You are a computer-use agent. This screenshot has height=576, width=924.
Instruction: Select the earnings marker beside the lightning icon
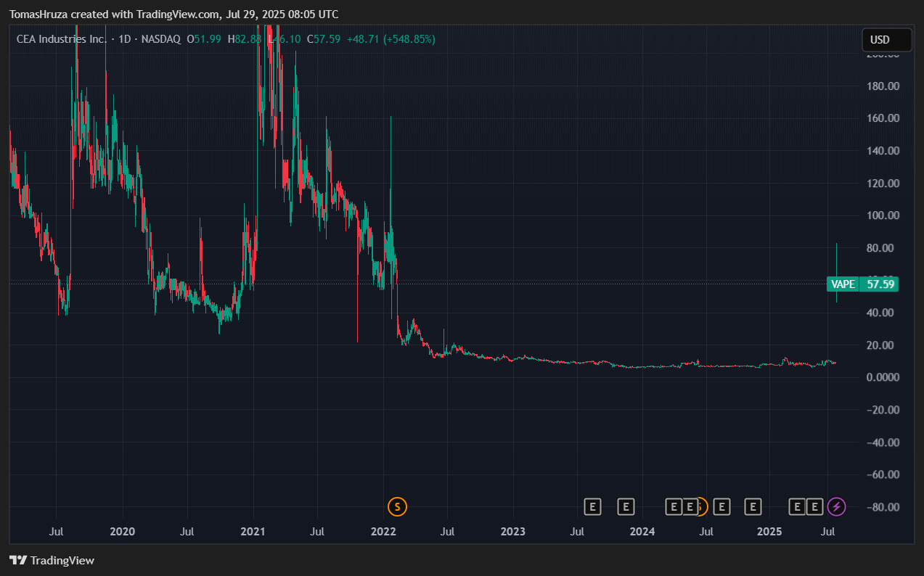(815, 506)
